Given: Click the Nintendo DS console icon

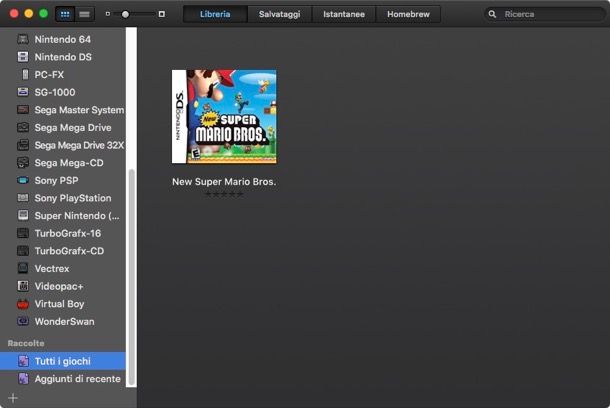Looking at the screenshot, I should (23, 57).
